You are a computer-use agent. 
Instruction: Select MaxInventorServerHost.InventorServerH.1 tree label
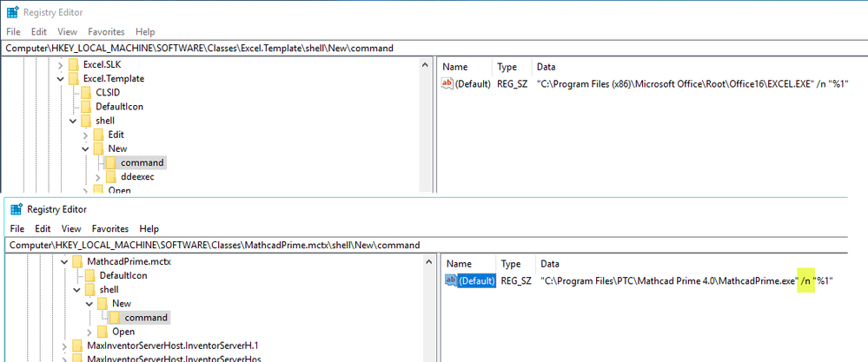[x=173, y=346]
